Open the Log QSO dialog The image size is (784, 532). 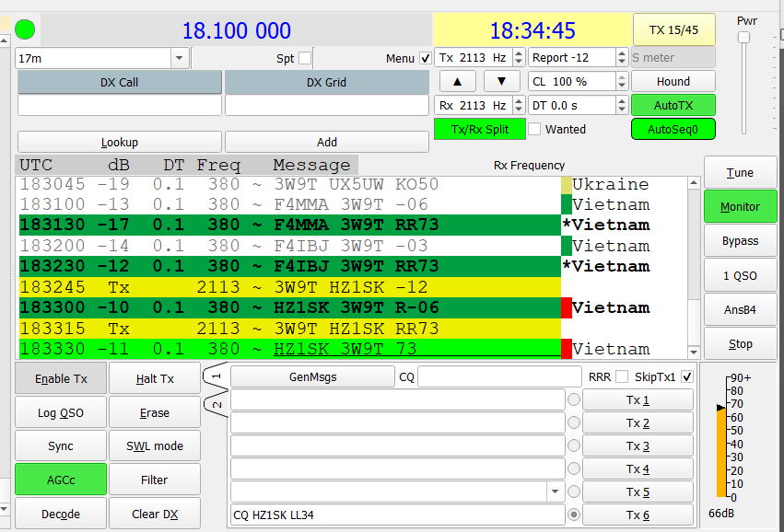tap(61, 412)
